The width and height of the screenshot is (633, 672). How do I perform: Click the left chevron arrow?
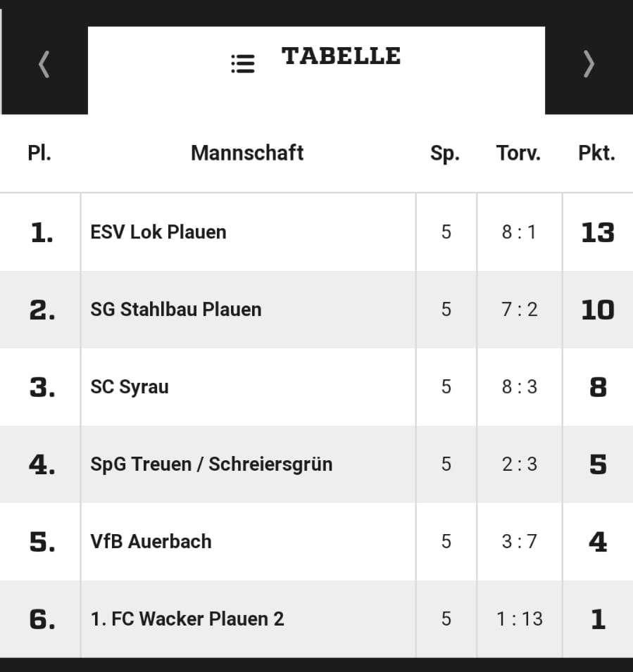tap(44, 64)
